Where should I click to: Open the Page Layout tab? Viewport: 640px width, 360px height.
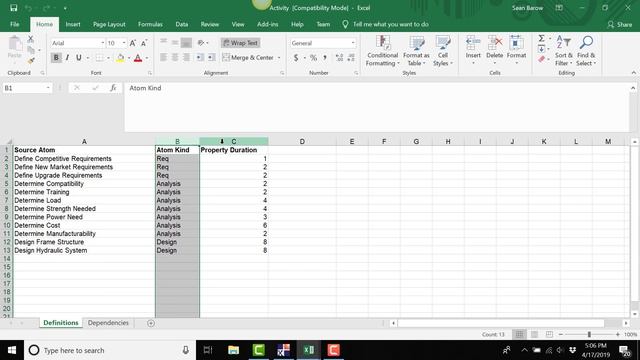[109, 24]
